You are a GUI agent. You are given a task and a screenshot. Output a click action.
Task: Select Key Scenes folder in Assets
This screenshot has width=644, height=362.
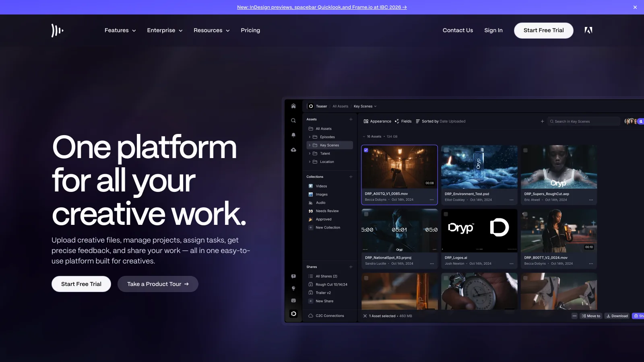point(330,145)
